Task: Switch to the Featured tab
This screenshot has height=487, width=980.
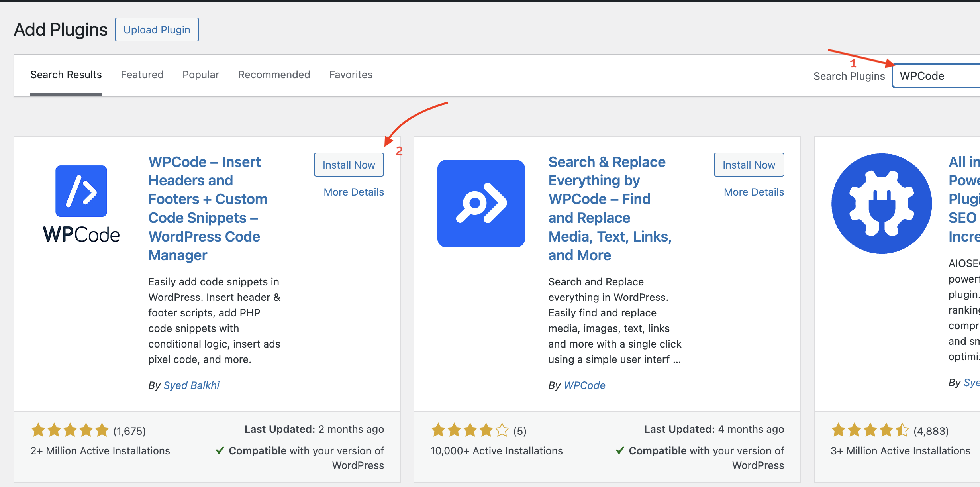Action: coord(142,75)
